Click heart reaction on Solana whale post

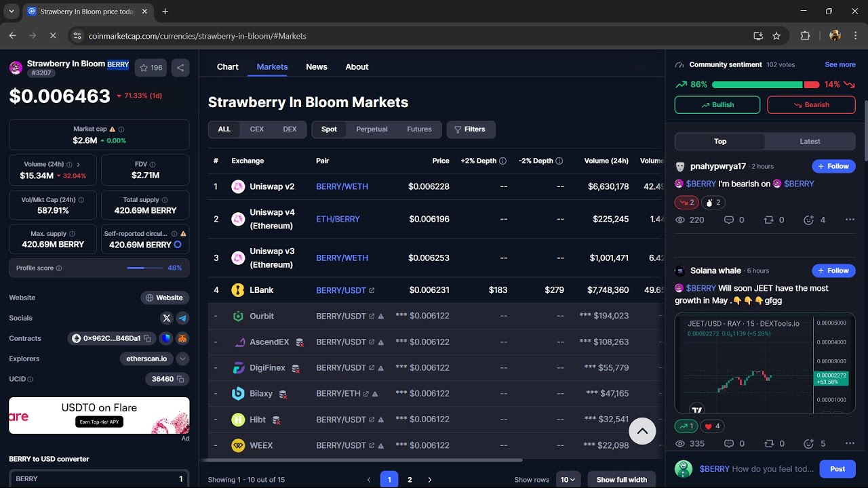711,426
